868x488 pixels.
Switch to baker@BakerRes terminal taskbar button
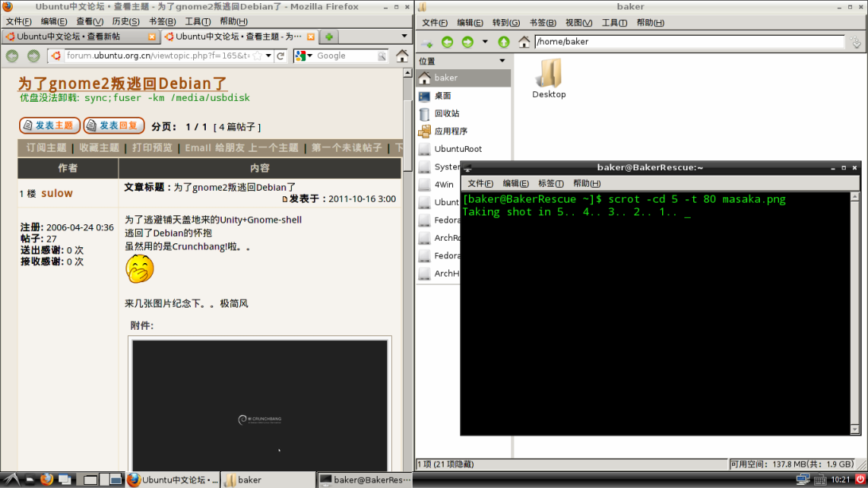point(365,480)
